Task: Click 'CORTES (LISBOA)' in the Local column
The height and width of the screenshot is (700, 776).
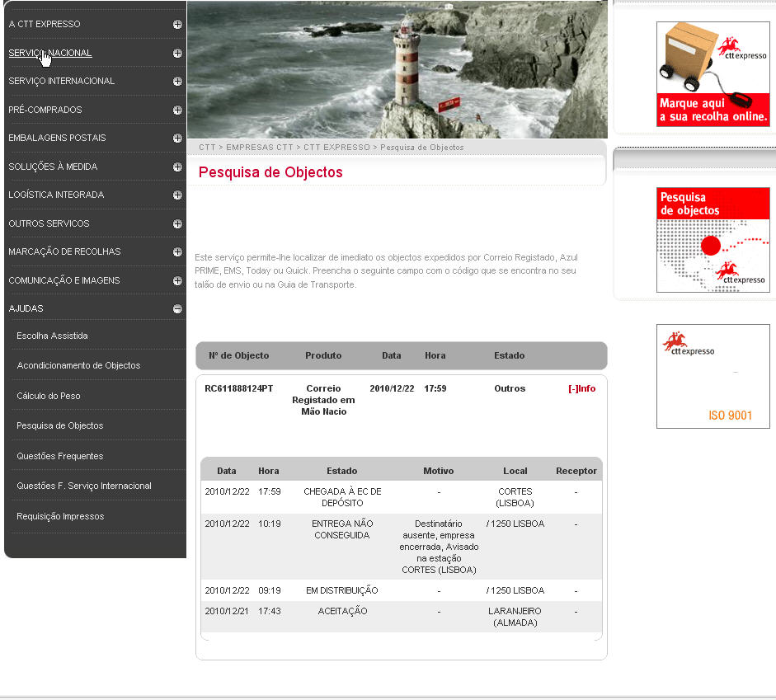Action: [x=515, y=497]
